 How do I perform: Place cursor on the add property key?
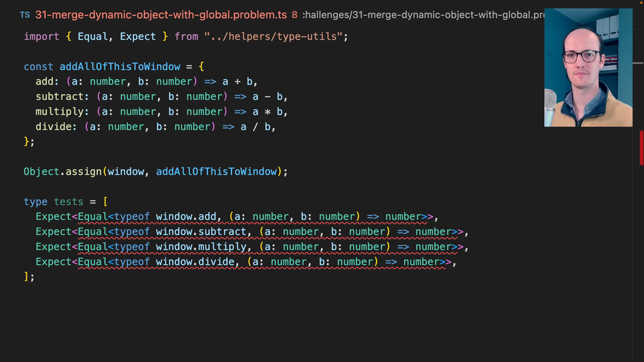[x=44, y=82]
